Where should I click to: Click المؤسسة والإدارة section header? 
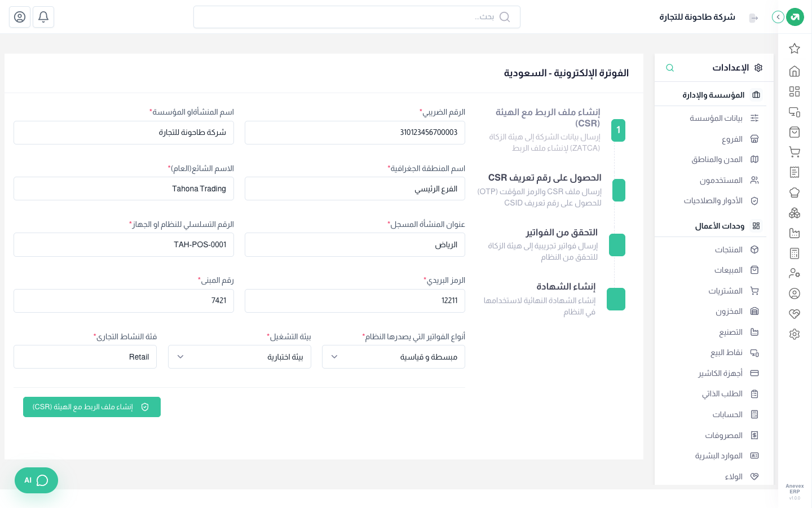(714, 95)
